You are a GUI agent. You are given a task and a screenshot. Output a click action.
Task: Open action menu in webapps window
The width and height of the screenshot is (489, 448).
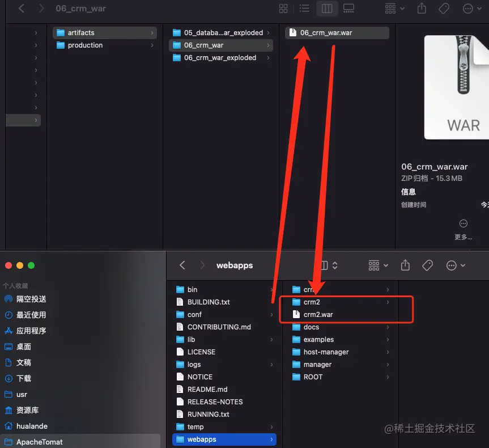coord(456,265)
